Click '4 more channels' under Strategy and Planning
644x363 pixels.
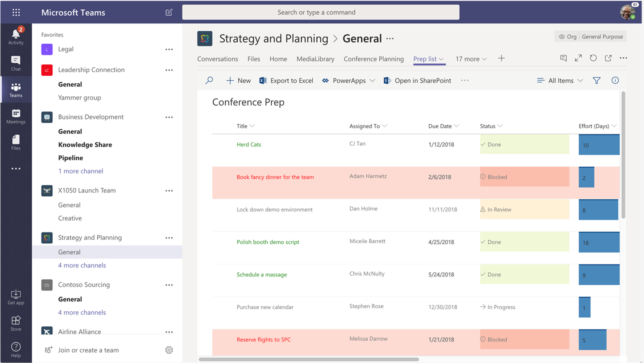click(82, 265)
